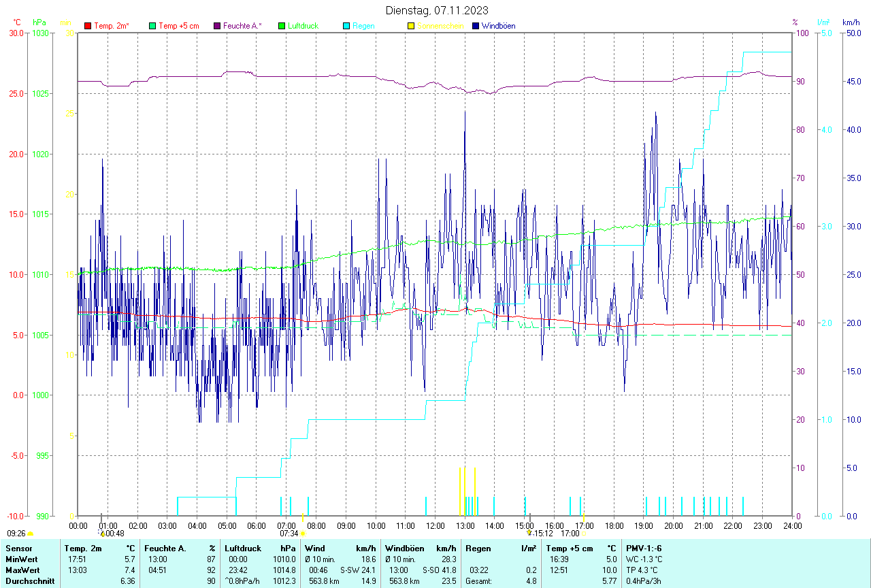Image resolution: width=871 pixels, height=588 pixels.
Task: Click the Durchschnitt row label
Action: tap(30, 581)
